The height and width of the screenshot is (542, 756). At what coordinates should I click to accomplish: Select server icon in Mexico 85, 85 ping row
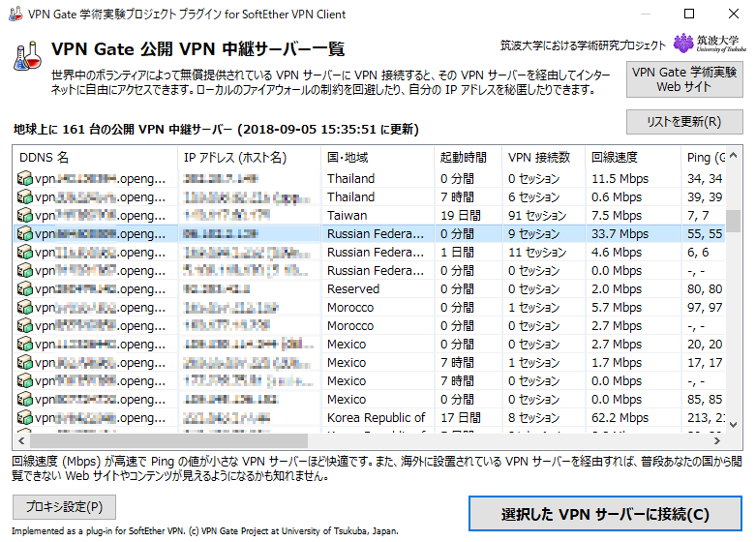24,400
